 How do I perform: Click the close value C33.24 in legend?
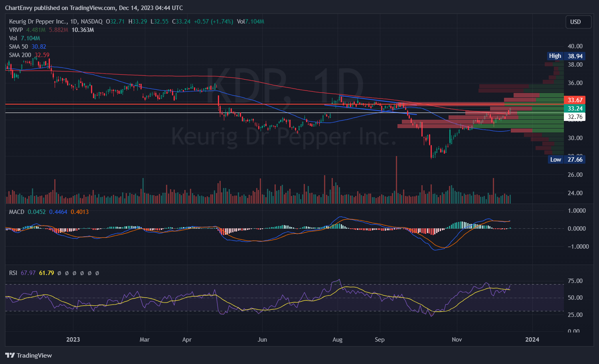pos(181,22)
